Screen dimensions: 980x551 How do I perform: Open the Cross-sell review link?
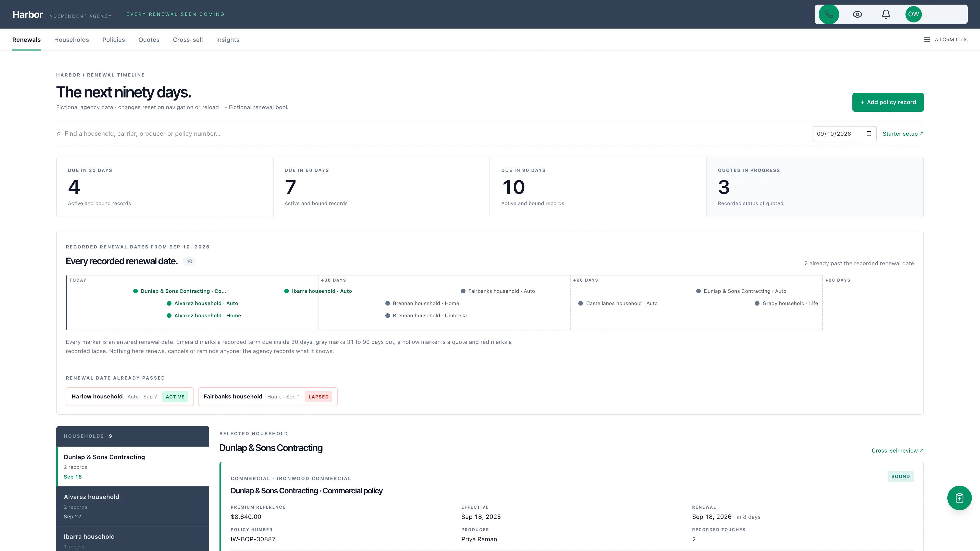coord(898,450)
